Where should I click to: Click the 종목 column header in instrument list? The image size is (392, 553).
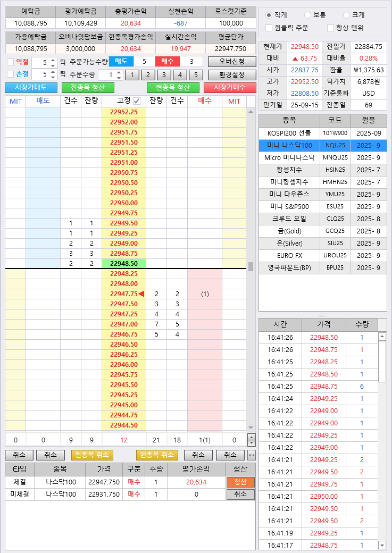(289, 120)
